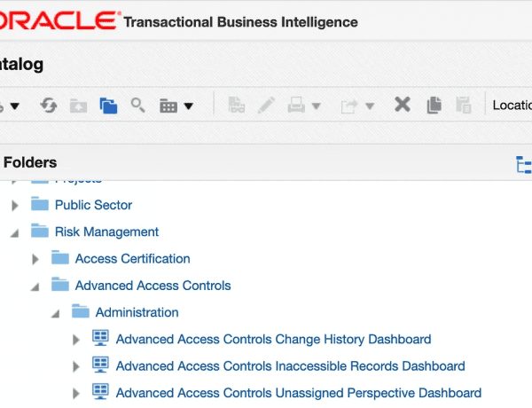Expand the Access Certification folder
Viewport: 532px width, 408px height.
(35, 259)
